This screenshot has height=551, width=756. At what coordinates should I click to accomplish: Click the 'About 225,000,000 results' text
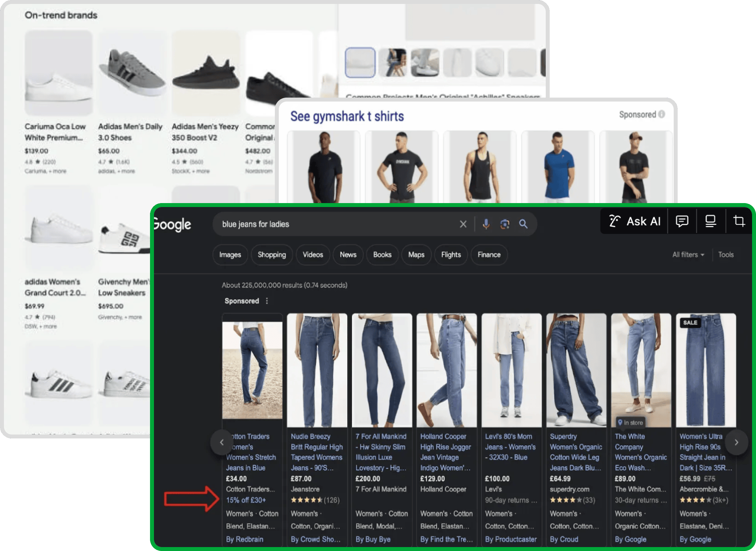point(284,285)
